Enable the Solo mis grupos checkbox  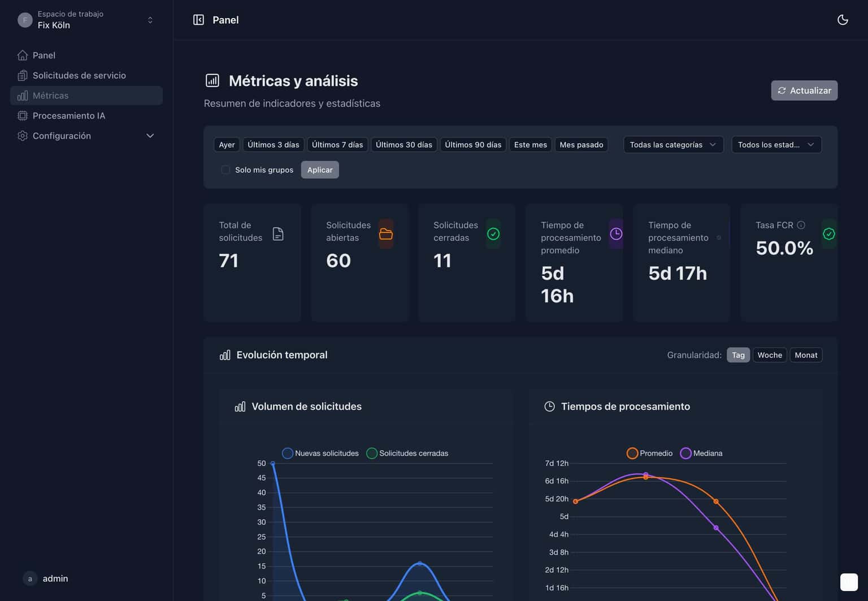225,170
